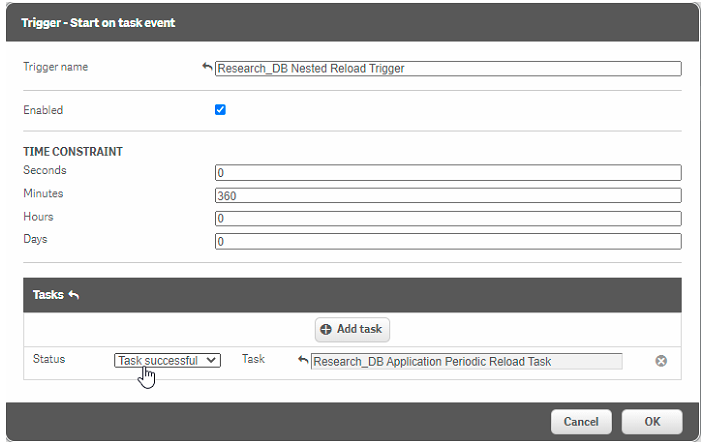Click the Minutes field showing 360
Viewport: 707px width, 443px height.
click(448, 196)
